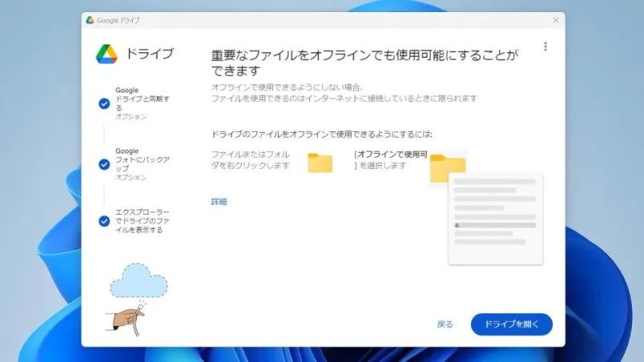The image size is (644, 362).
Task: Click the tiny Drive icon inside the menu illustration
Action: click(x=457, y=225)
